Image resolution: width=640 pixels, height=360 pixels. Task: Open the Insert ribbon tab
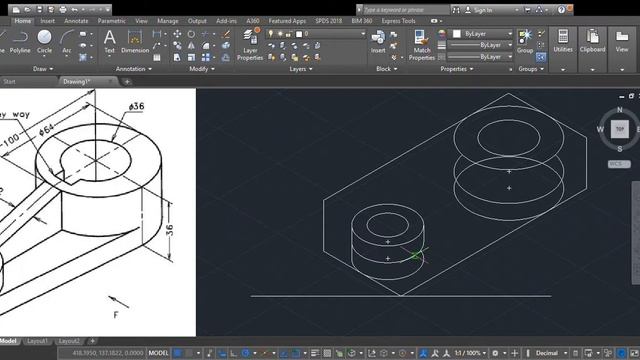[47, 21]
